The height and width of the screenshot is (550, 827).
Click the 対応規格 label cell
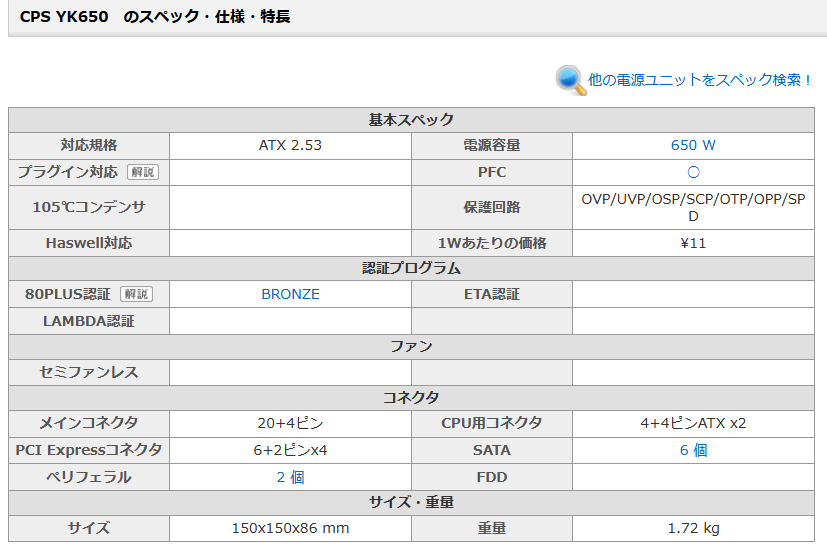click(89, 145)
